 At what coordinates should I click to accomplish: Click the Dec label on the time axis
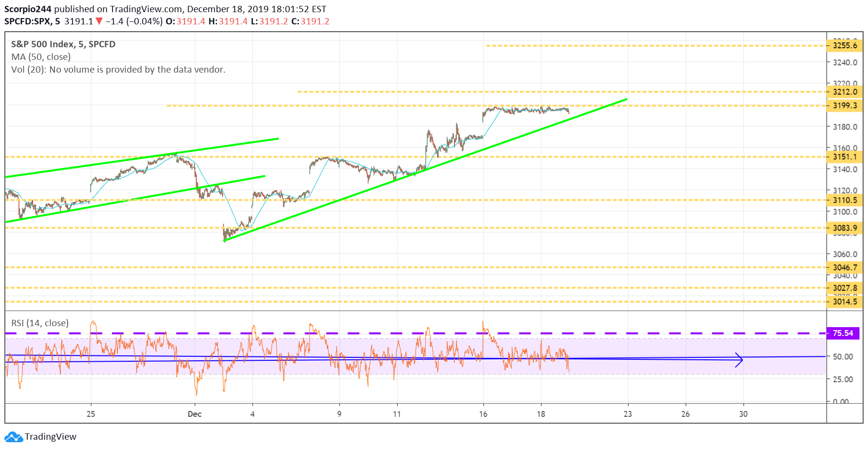click(194, 414)
